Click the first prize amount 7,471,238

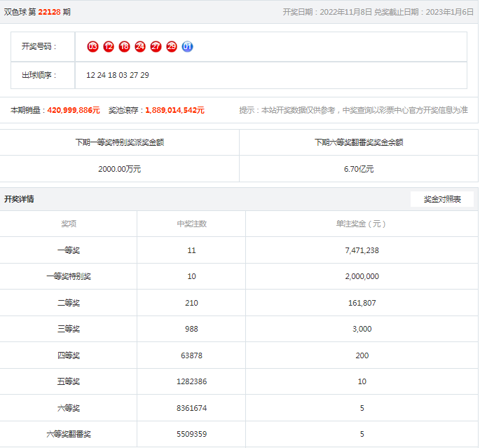tap(362, 250)
